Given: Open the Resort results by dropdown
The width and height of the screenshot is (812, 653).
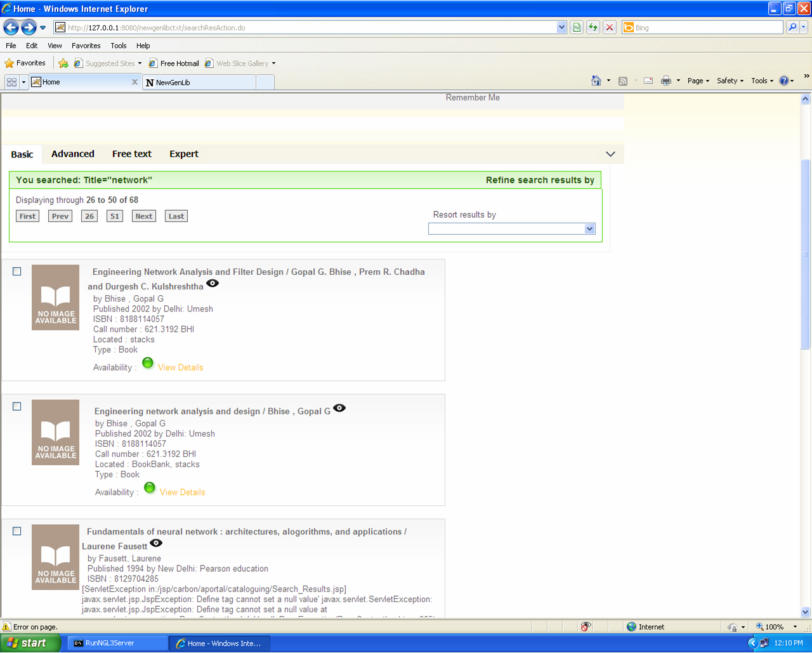Looking at the screenshot, I should tap(511, 228).
